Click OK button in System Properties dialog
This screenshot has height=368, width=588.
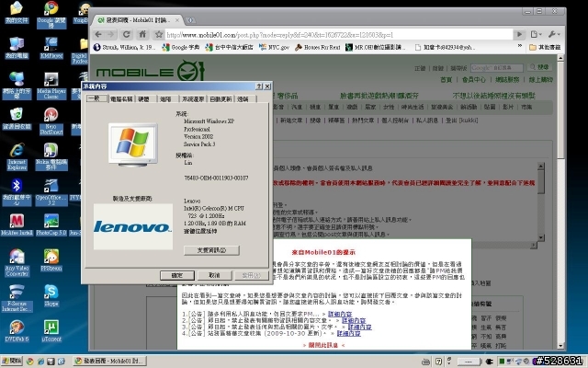pos(177,275)
